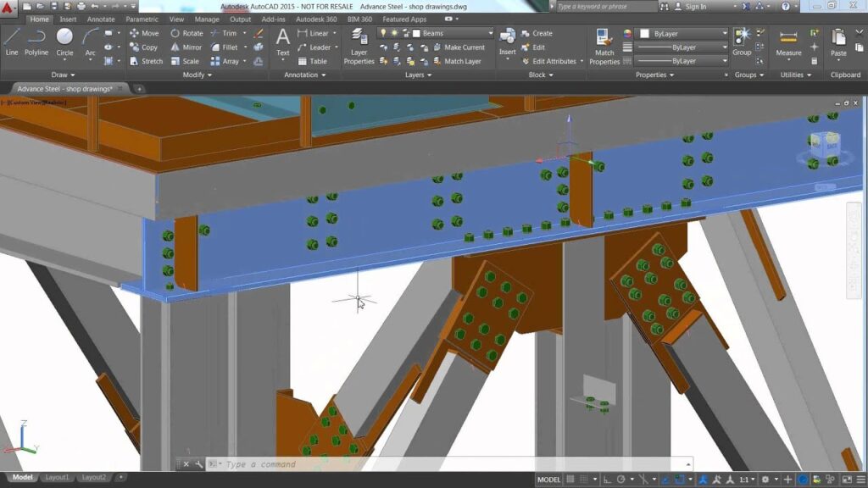Open the ByLayer color dropdown in Properties

click(725, 33)
